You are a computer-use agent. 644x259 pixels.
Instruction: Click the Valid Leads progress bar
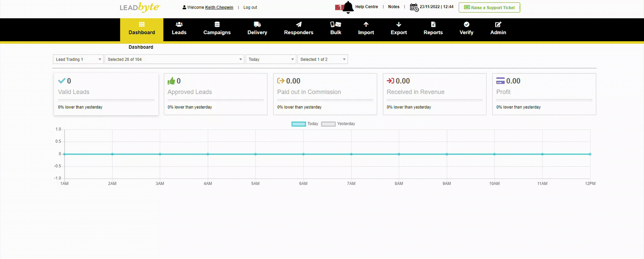tap(106, 100)
